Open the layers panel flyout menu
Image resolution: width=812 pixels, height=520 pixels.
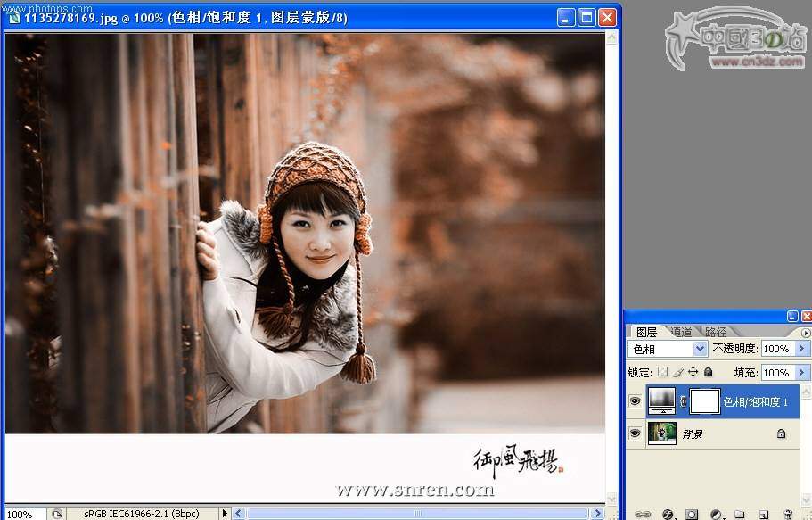(806, 333)
